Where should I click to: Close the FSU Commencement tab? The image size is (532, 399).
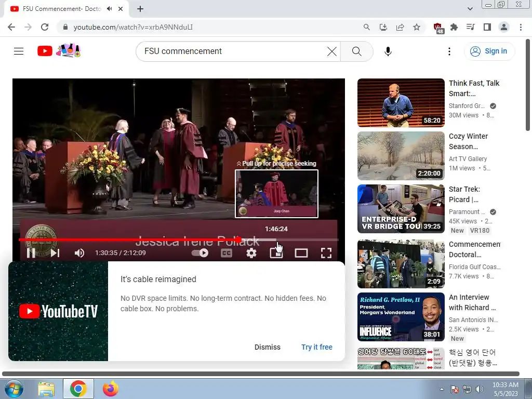click(121, 9)
